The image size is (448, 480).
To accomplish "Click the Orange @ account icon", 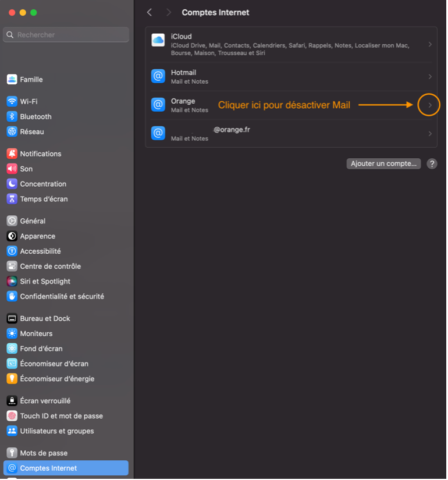I will (x=158, y=105).
